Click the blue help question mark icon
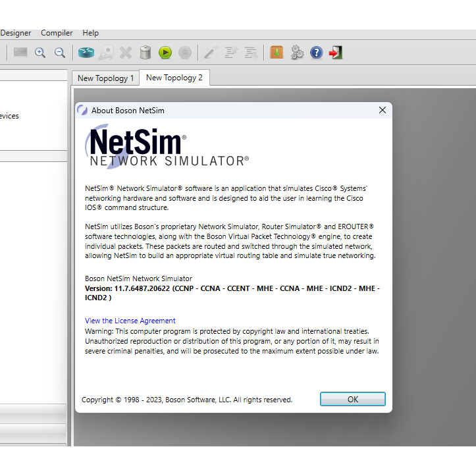The image size is (476, 476). (317, 53)
